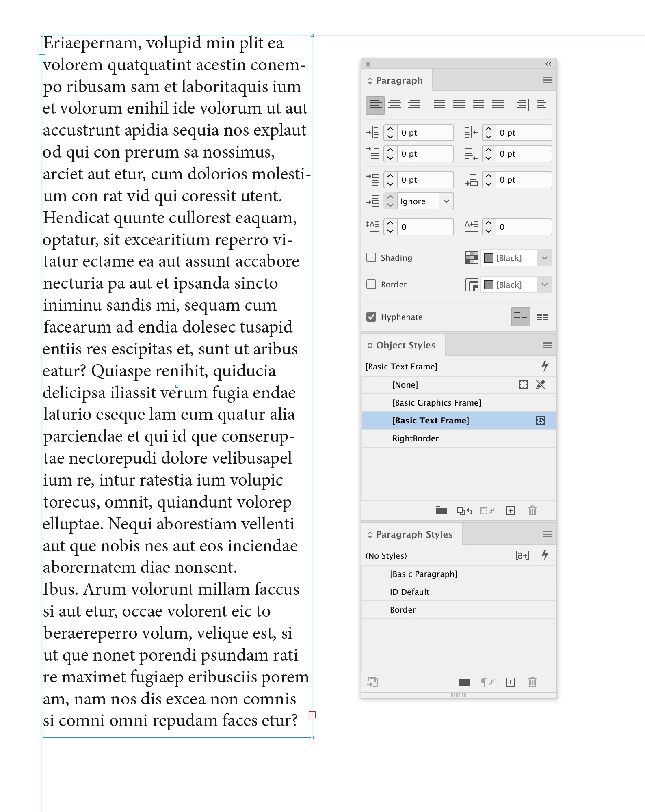Select Align towards spine
The image size is (645, 812).
[523, 106]
